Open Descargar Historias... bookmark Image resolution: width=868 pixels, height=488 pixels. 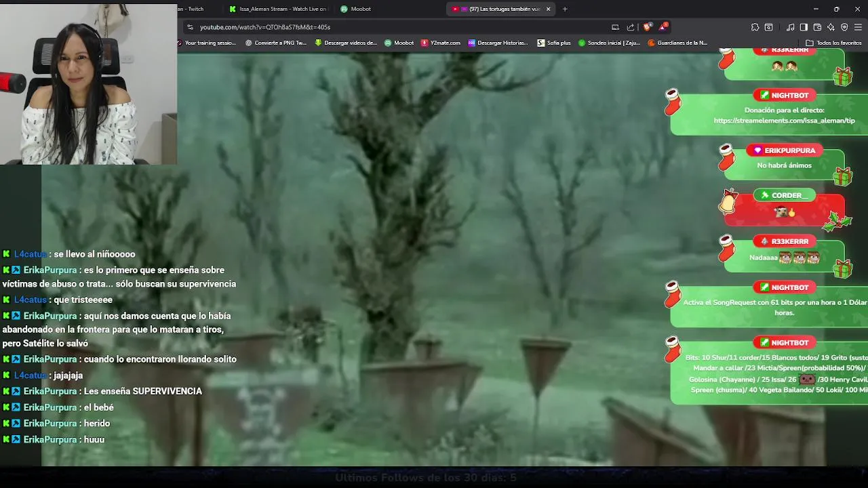pos(498,43)
